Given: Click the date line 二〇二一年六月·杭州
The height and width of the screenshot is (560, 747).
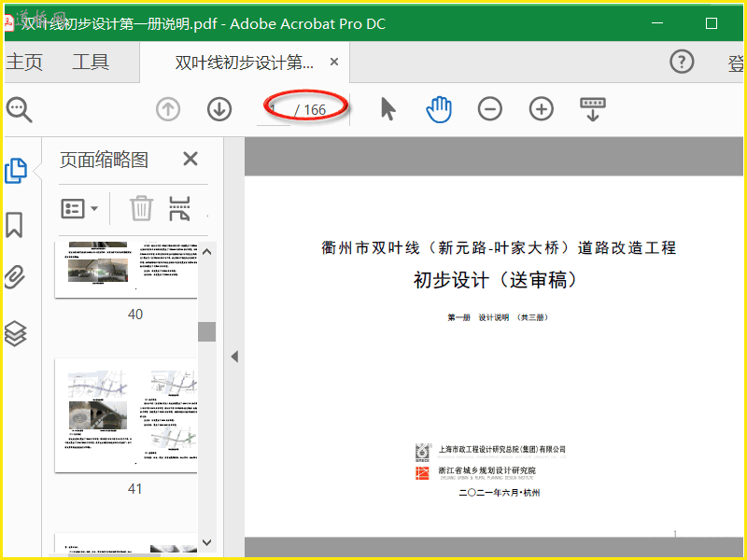Looking at the screenshot, I should click(x=500, y=493).
